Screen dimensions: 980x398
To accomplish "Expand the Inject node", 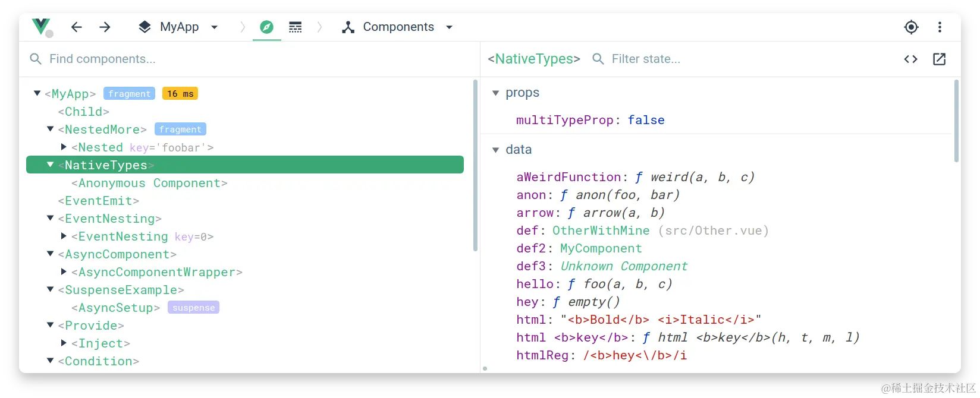I will coord(64,343).
